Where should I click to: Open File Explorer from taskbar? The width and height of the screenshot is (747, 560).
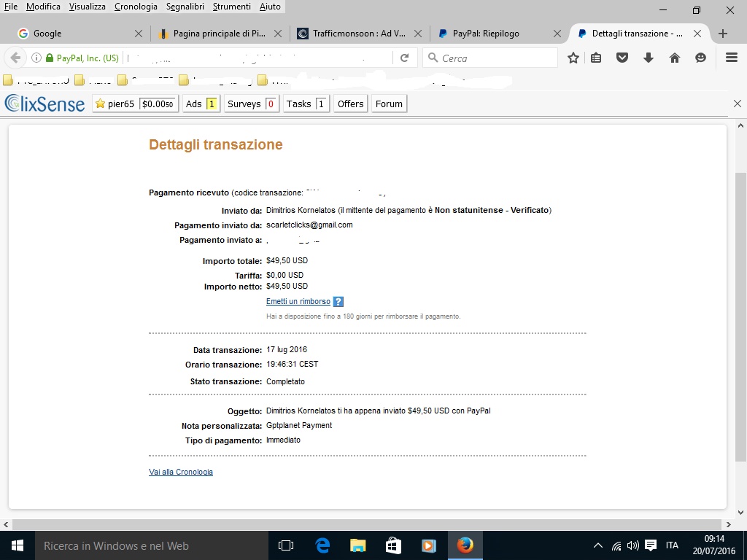coord(357,545)
